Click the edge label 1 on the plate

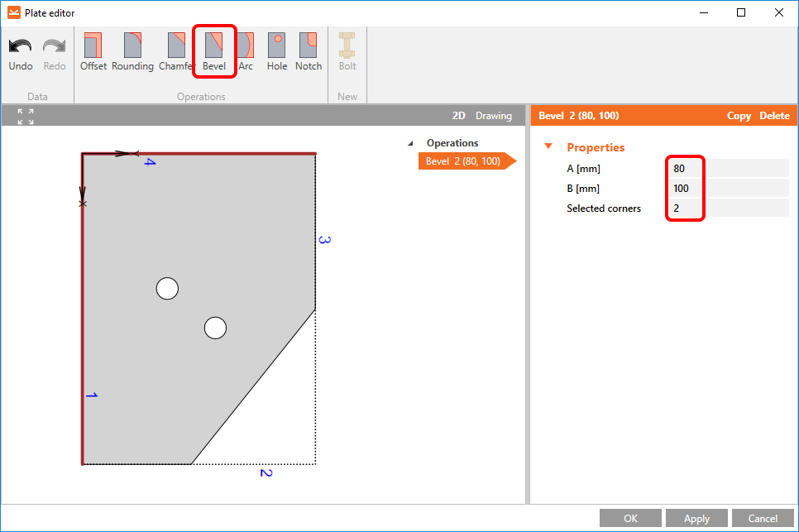tap(92, 395)
